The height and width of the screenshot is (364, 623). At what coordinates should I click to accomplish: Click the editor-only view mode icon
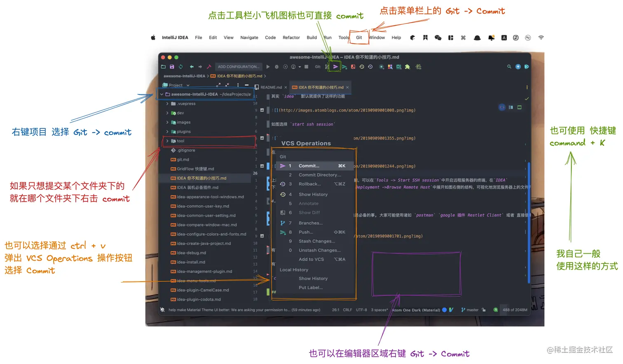[502, 107]
